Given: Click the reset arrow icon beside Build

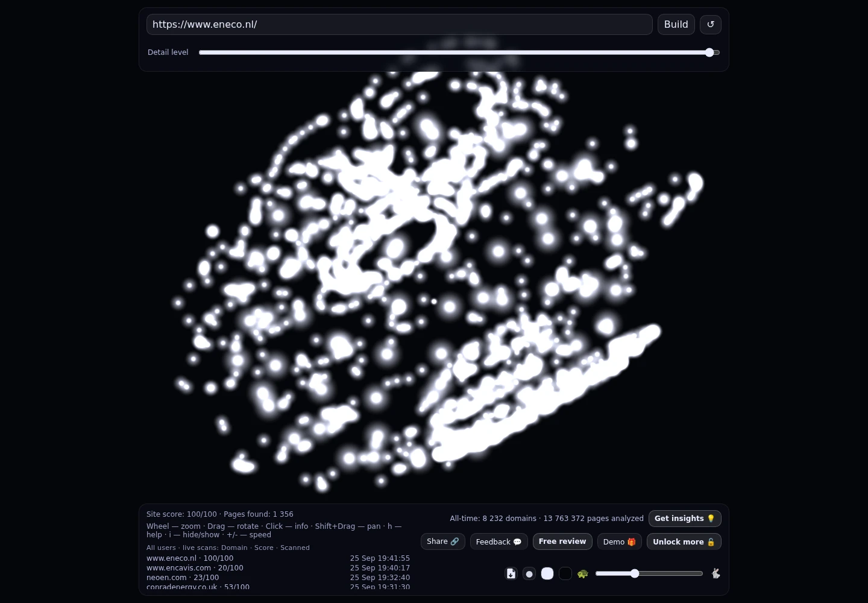Looking at the screenshot, I should (711, 24).
